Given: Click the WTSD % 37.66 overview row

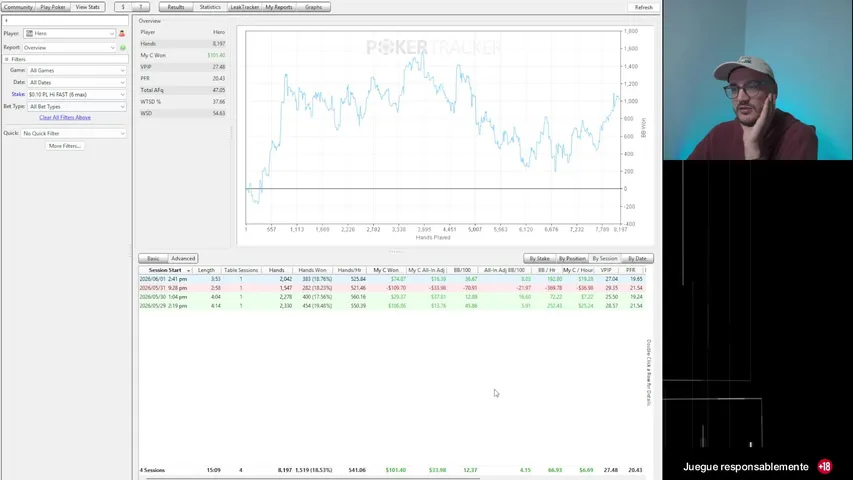Looking at the screenshot, I should click(x=182, y=102).
